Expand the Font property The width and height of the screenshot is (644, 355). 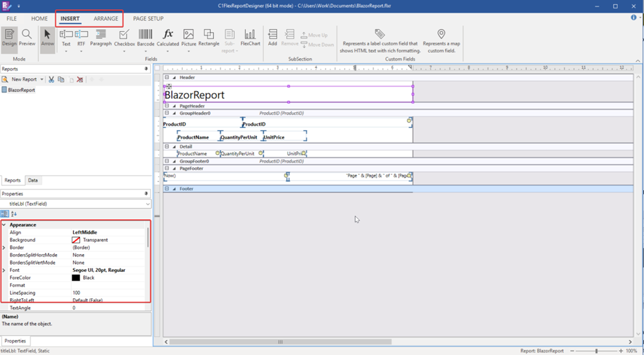click(4, 270)
